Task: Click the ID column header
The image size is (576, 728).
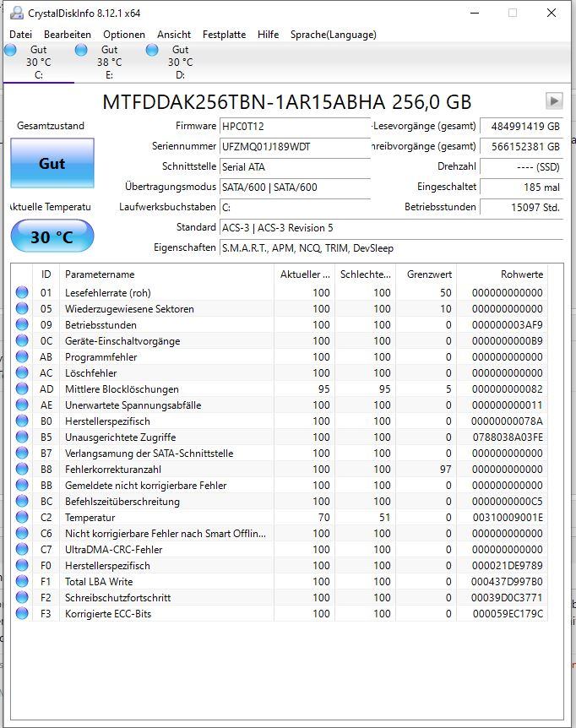Action: (46, 274)
